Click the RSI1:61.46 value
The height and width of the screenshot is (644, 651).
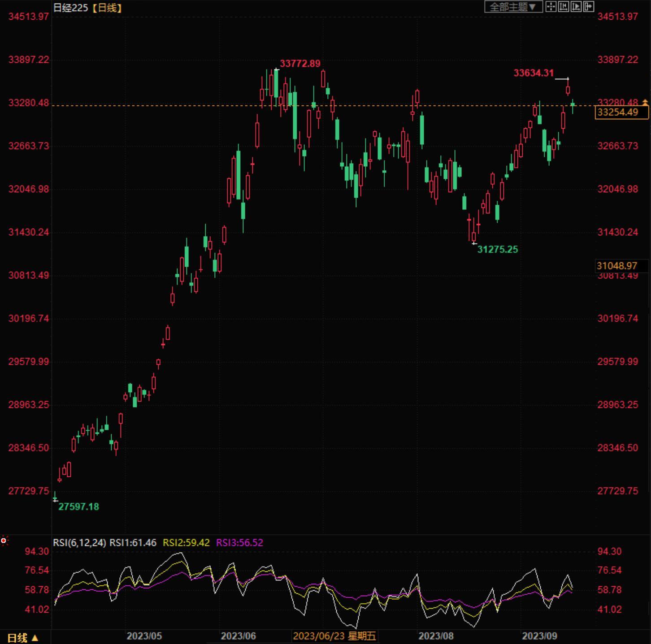click(133, 543)
